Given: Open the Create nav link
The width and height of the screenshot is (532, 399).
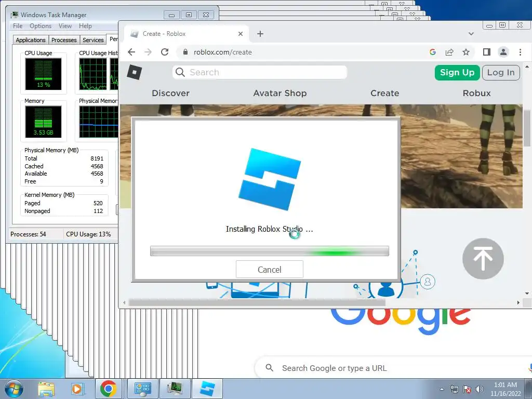Looking at the screenshot, I should [385, 93].
